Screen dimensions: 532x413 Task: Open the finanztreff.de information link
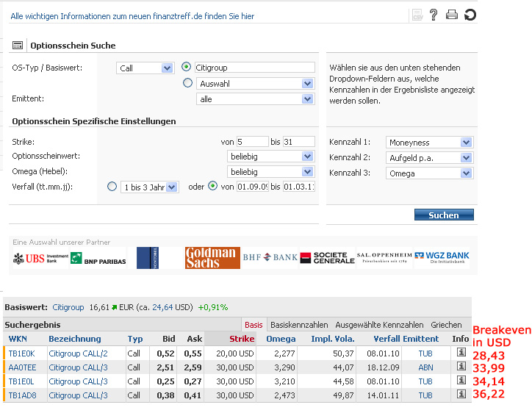pyautogui.click(x=132, y=15)
